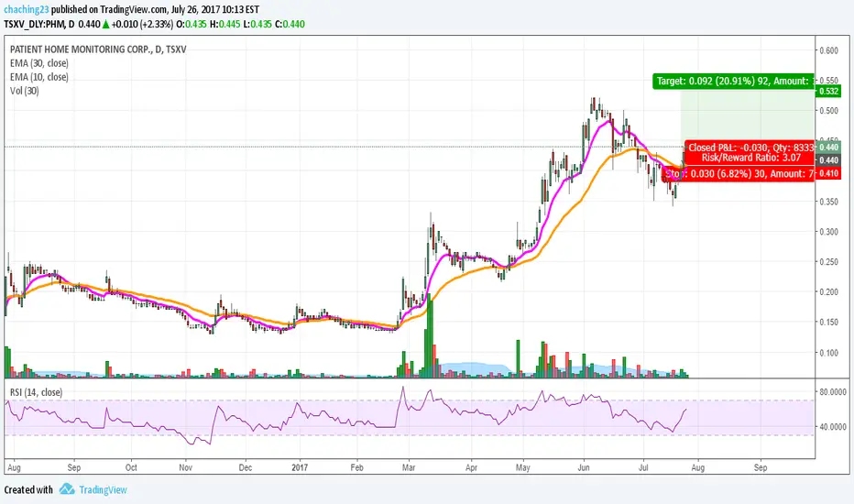Click the Nov label on the time axis
The image size is (854, 504).
(186, 467)
